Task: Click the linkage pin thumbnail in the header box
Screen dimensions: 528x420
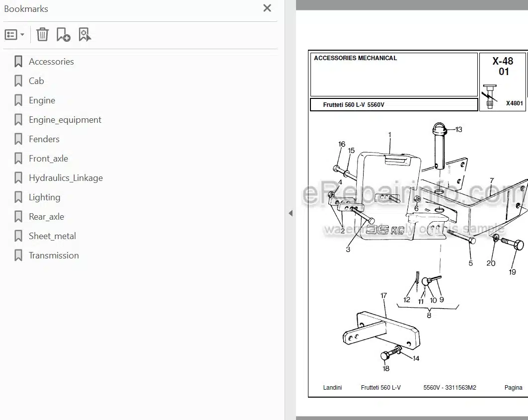Action: [x=489, y=96]
